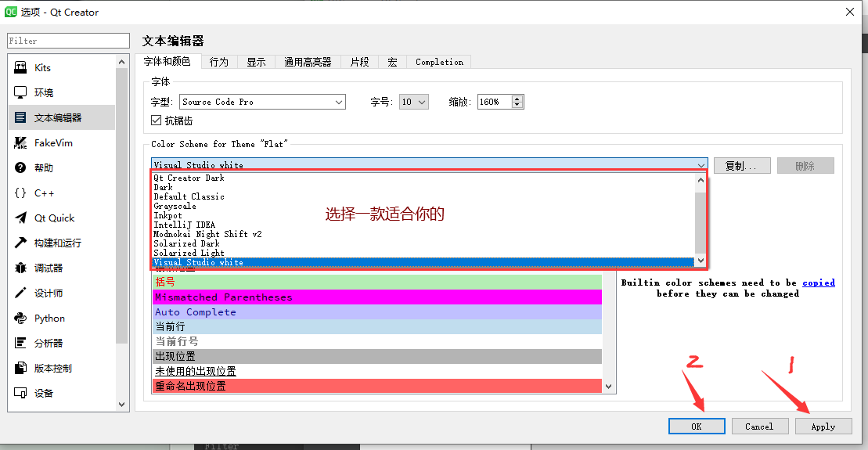
Task: Switch to the 显示 tab
Action: coord(256,62)
